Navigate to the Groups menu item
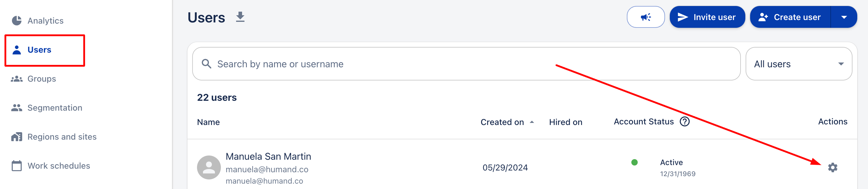Viewport: 868px width, 189px height. [x=41, y=79]
